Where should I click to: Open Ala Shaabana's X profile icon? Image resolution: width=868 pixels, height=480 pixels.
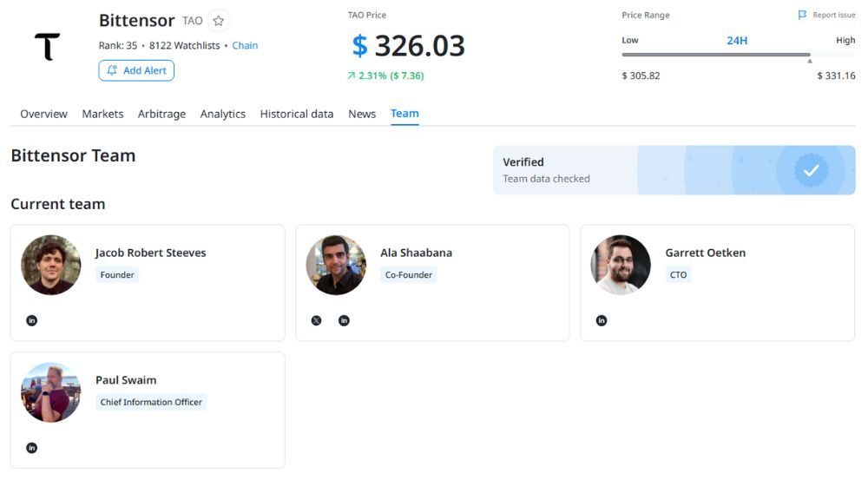coord(317,320)
